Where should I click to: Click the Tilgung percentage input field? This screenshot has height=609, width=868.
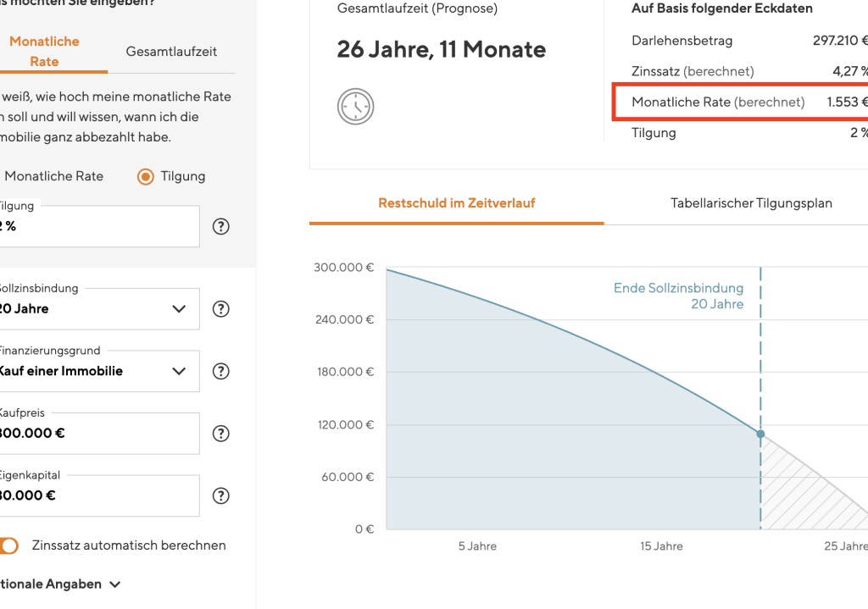(97, 227)
